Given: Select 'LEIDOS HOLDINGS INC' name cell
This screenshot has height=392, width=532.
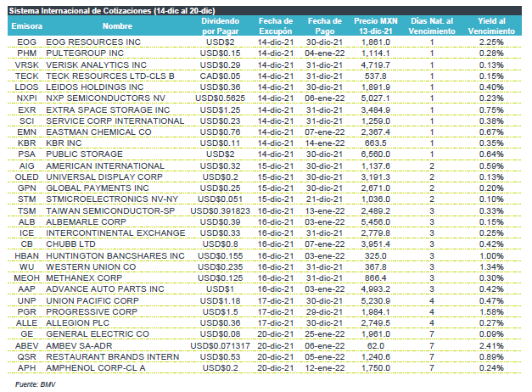Looking at the screenshot, I should [95, 87].
